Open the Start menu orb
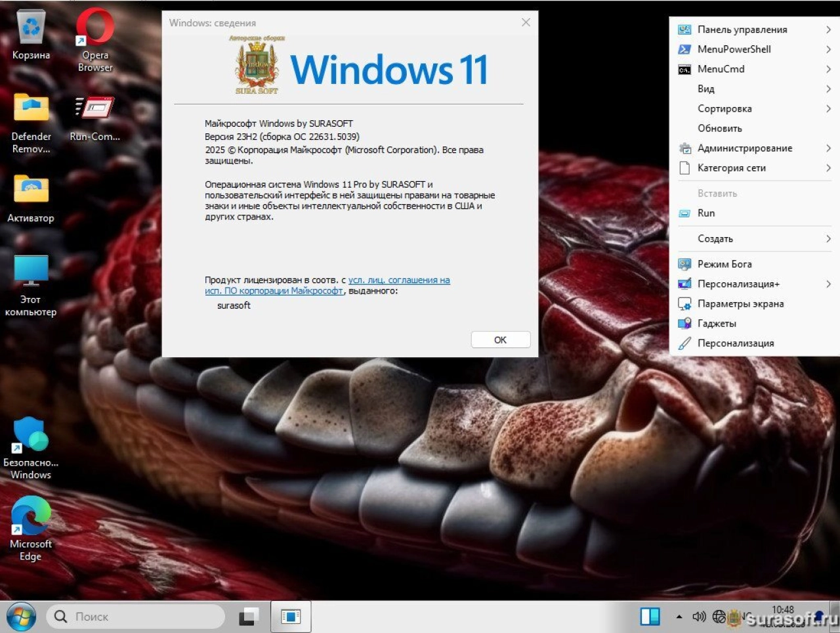 (x=21, y=617)
